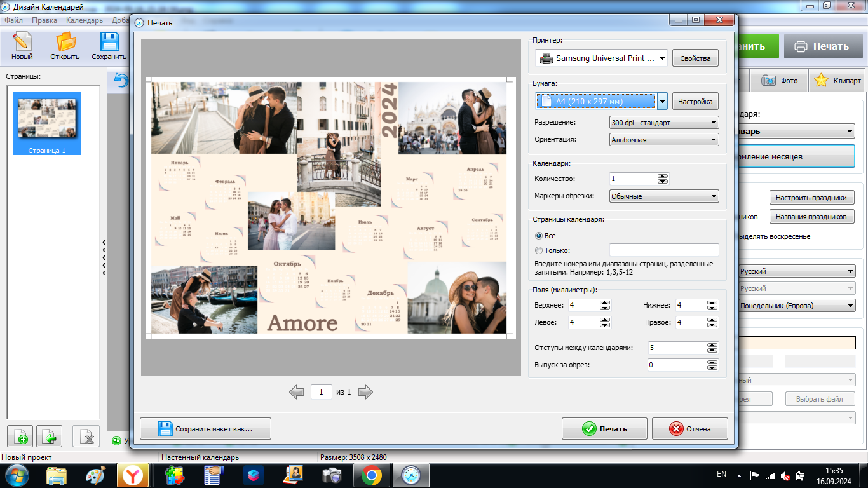
Task: Increase the 'Верхнее' margin stepper value
Action: pos(604,302)
